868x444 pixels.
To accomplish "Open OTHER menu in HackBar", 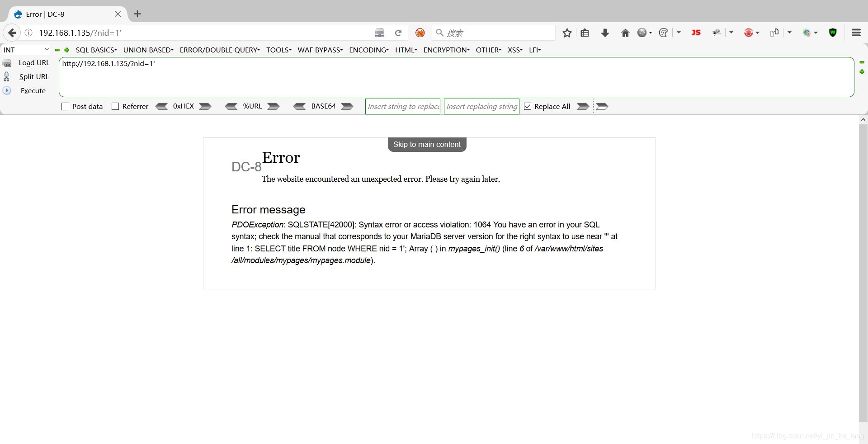I will [x=488, y=50].
